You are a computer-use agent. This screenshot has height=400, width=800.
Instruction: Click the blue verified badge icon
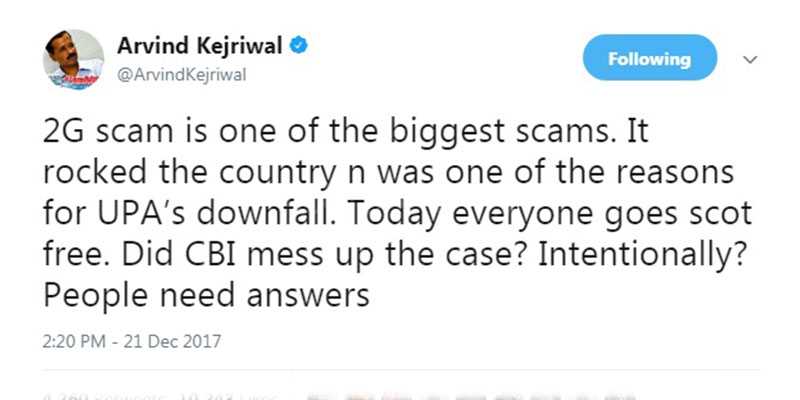click(x=298, y=46)
